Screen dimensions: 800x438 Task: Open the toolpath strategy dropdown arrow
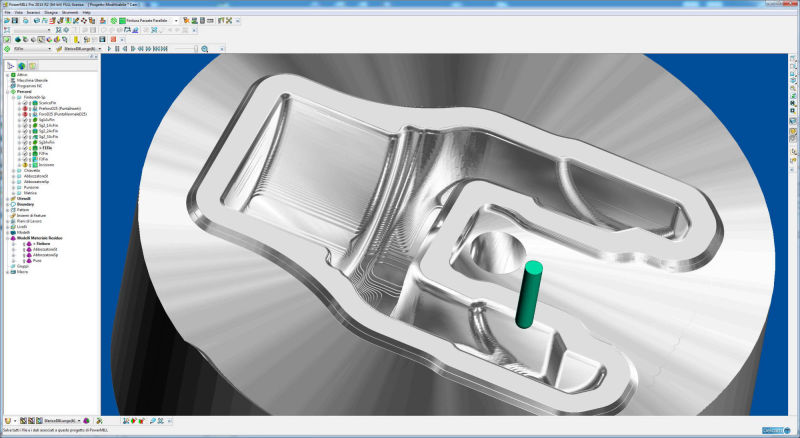[176, 21]
